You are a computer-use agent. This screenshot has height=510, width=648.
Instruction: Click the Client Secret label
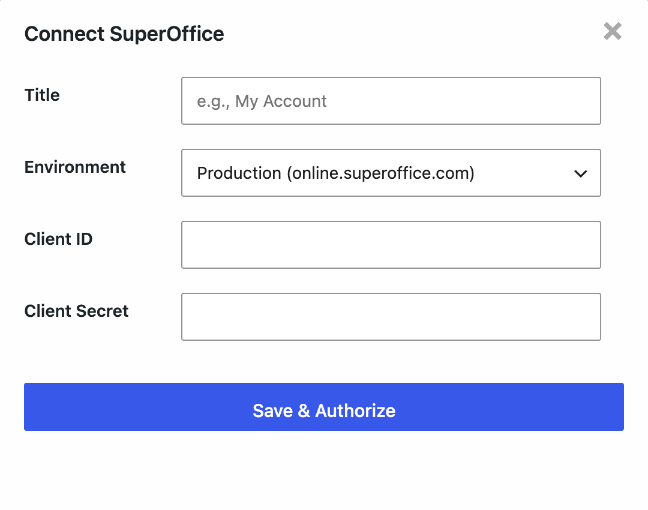pyautogui.click(x=76, y=311)
